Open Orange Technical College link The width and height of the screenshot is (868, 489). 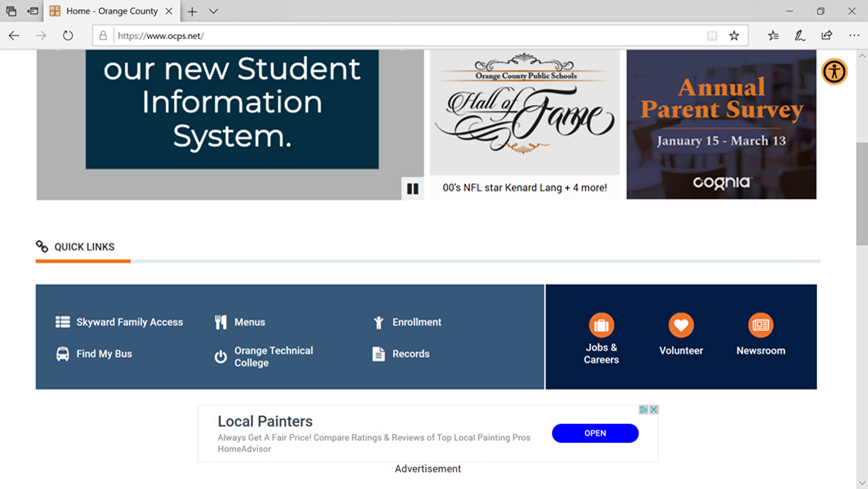[273, 357]
